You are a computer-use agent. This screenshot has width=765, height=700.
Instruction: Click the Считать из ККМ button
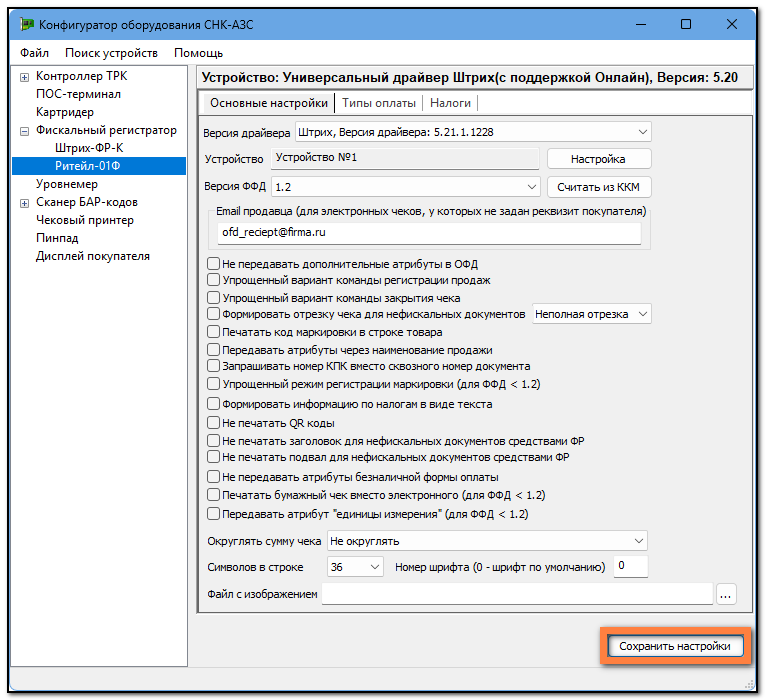pyautogui.click(x=599, y=187)
